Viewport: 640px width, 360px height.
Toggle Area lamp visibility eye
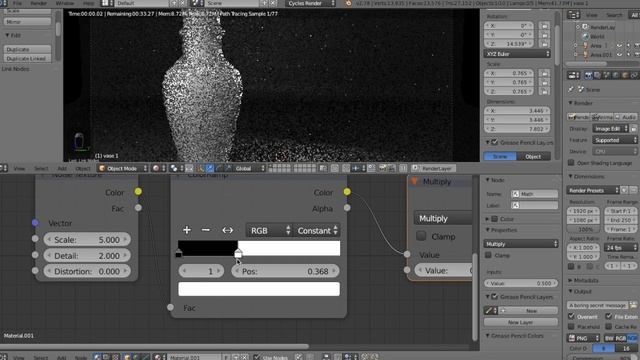tap(619, 46)
